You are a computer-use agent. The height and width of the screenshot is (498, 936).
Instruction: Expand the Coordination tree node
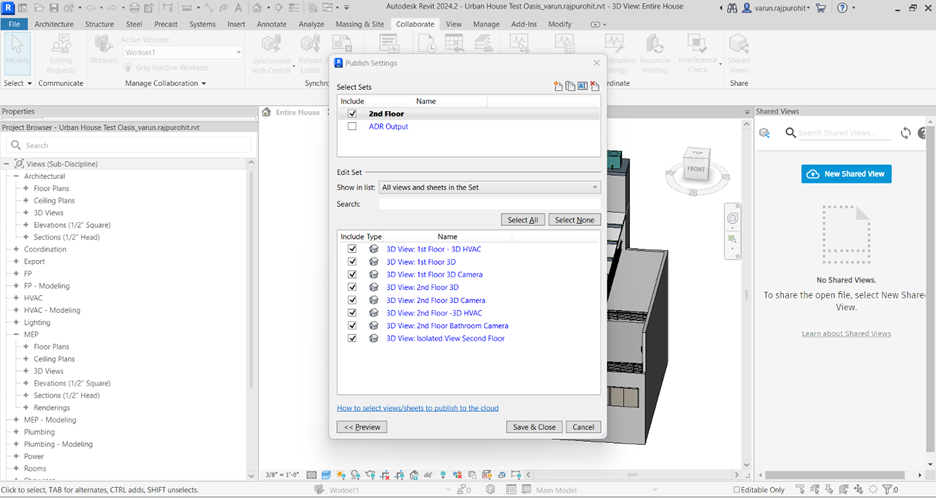(16, 249)
